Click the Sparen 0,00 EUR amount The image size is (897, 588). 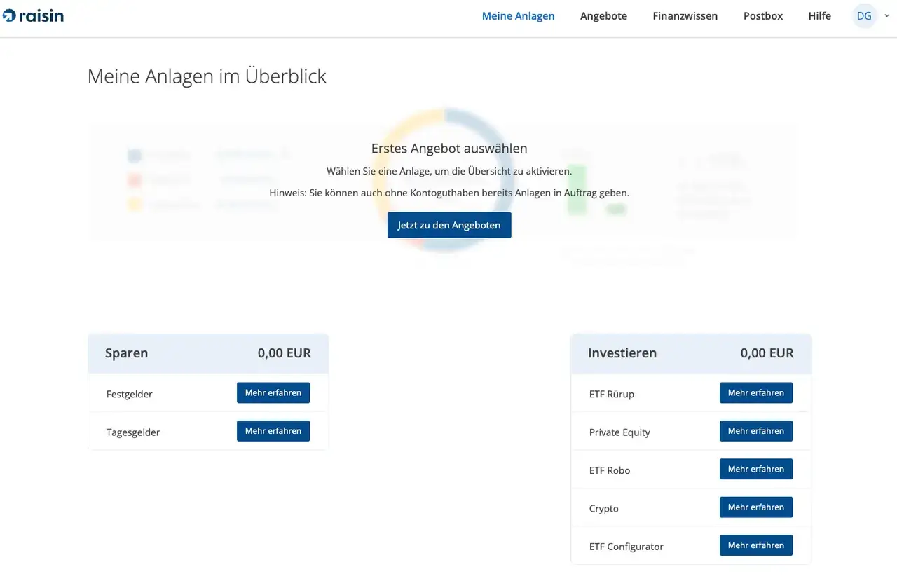[x=284, y=353]
